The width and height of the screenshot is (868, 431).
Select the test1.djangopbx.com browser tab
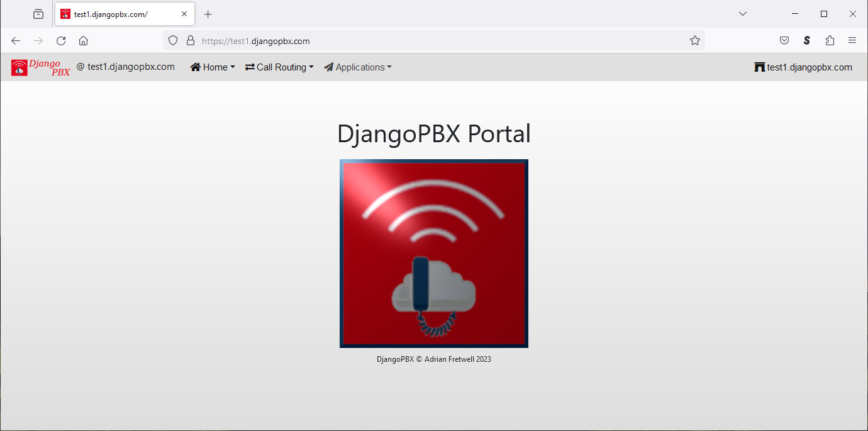(116, 14)
